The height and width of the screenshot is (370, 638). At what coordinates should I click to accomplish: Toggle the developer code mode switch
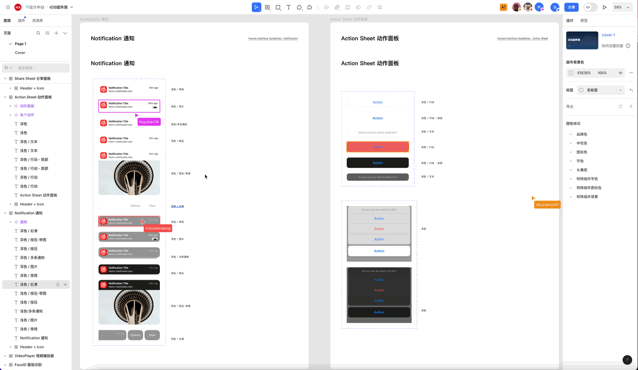coord(590,7)
